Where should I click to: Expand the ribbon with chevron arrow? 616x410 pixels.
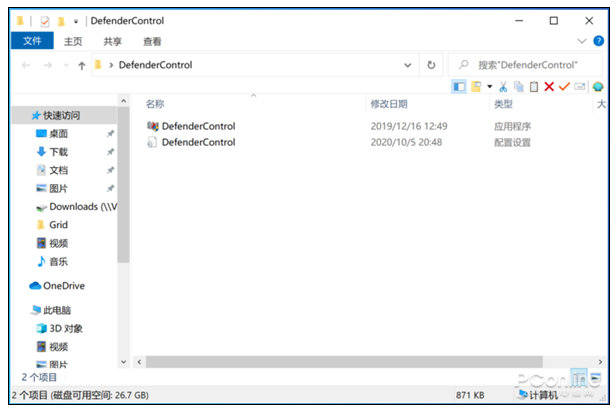pyautogui.click(x=582, y=41)
